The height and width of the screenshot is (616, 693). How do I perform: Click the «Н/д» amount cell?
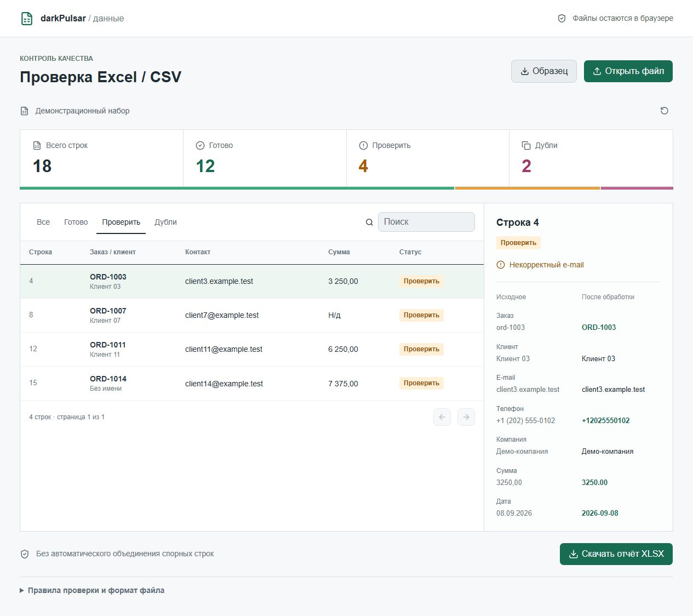click(x=334, y=315)
